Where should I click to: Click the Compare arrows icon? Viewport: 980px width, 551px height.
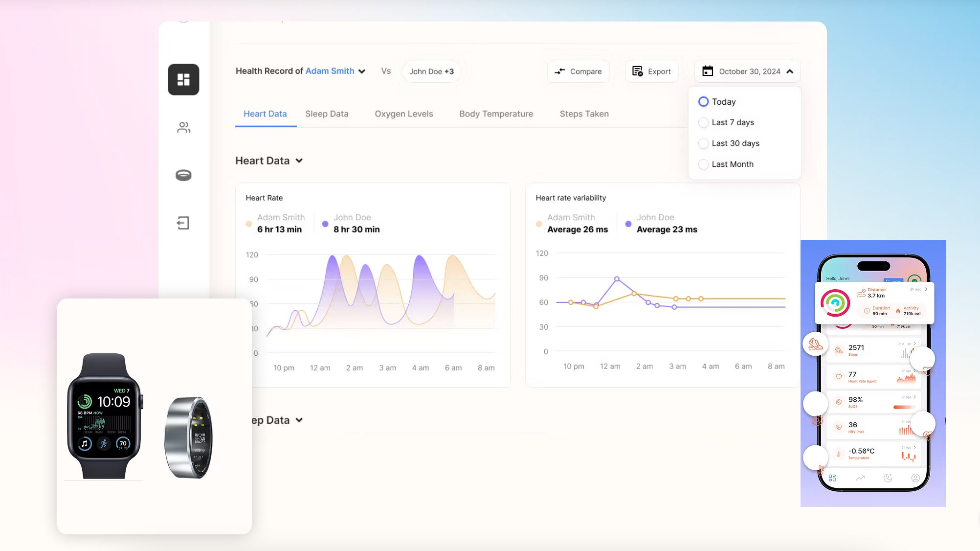pos(560,71)
